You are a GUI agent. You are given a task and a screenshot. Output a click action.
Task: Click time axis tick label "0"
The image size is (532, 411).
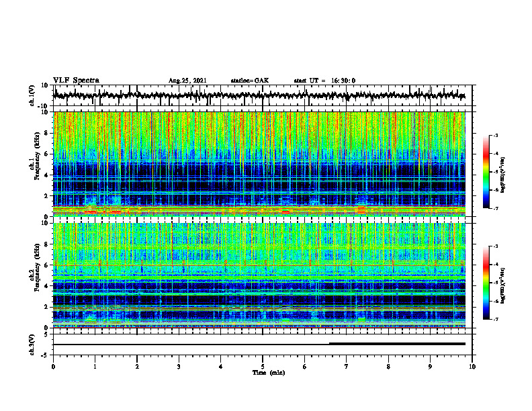point(53,367)
